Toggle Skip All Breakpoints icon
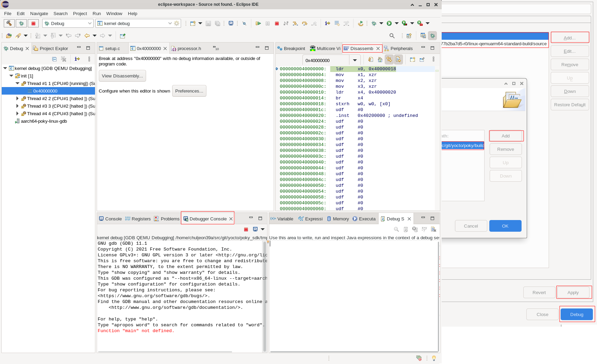Viewport: 597px width, 364px height. click(244, 23)
